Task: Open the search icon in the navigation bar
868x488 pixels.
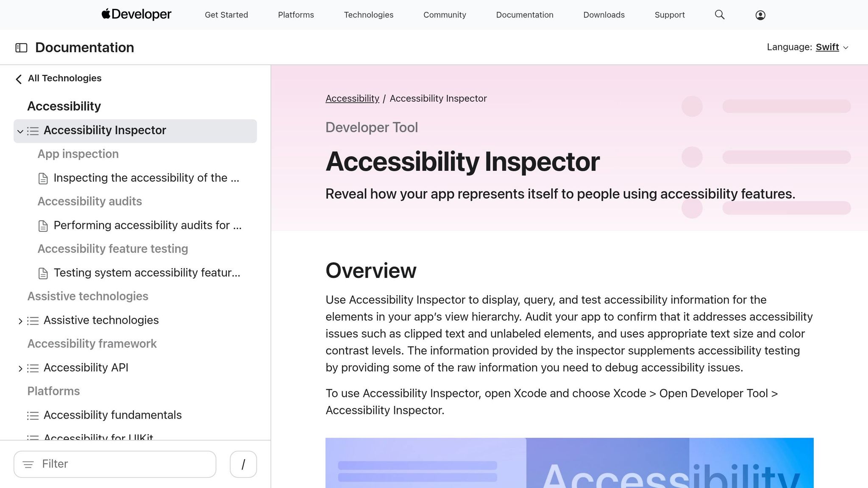Action: tap(719, 14)
